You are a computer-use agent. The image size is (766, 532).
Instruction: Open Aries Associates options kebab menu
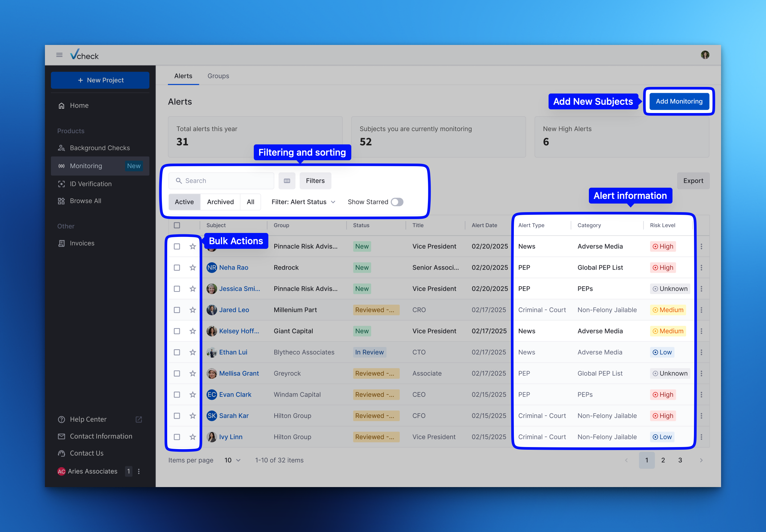pyautogui.click(x=139, y=471)
